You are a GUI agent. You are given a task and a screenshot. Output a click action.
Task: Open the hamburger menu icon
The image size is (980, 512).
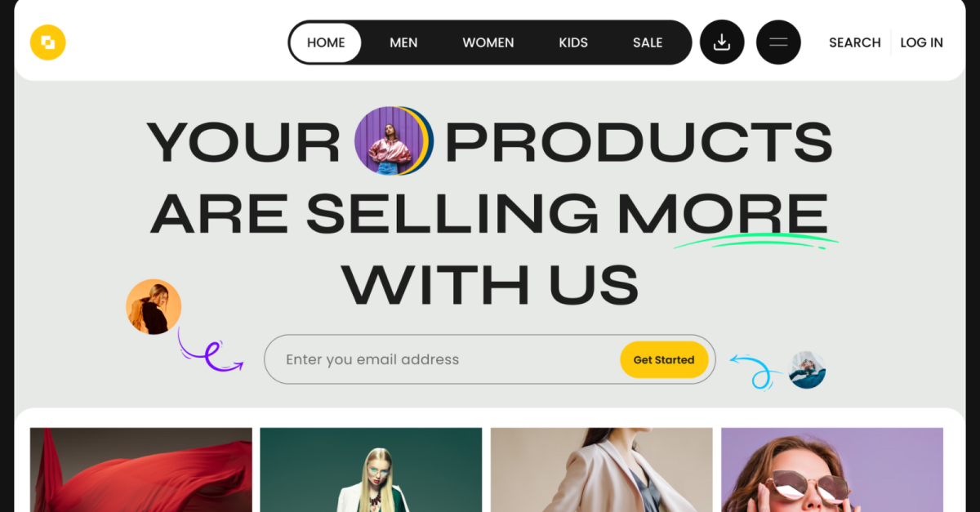click(778, 42)
